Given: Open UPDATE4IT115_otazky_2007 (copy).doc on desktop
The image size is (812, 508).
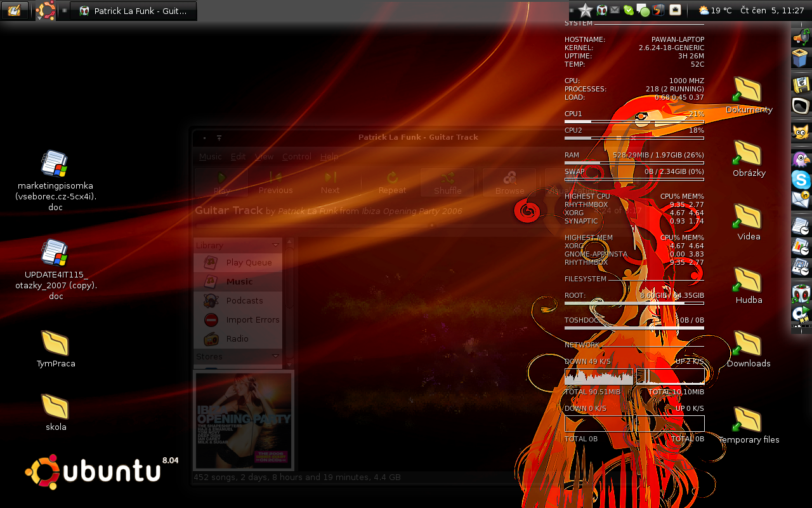Looking at the screenshot, I should point(55,271).
